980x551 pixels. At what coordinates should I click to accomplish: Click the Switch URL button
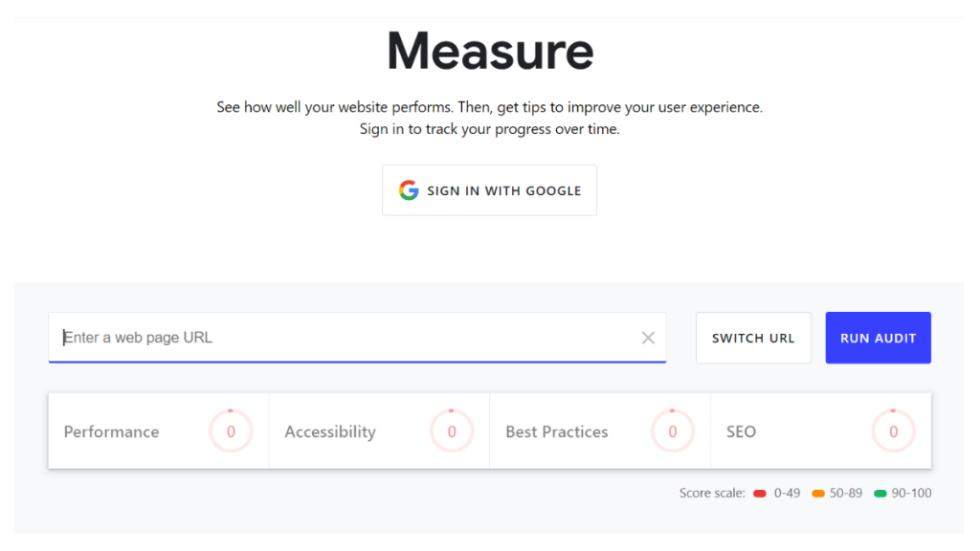[x=753, y=338]
